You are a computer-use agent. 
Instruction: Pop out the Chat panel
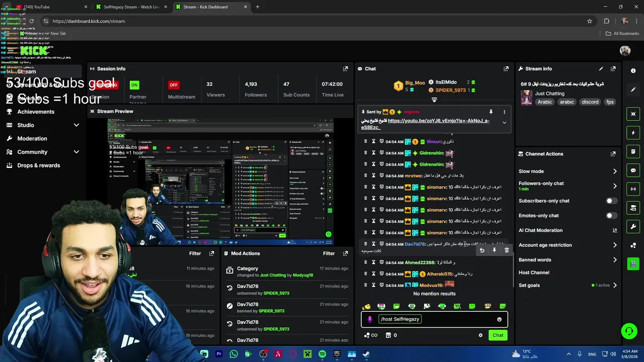[506, 69]
